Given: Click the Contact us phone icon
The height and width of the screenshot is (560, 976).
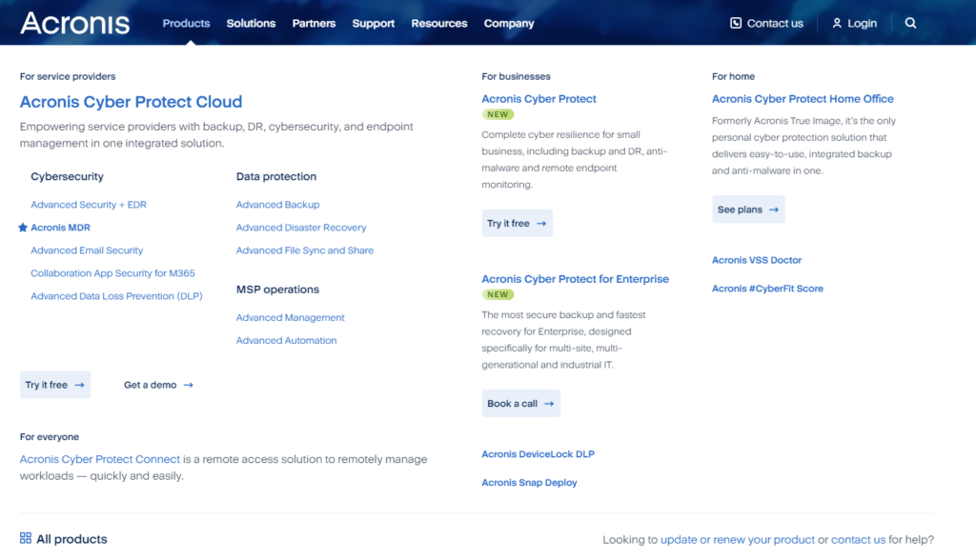Looking at the screenshot, I should [x=736, y=23].
